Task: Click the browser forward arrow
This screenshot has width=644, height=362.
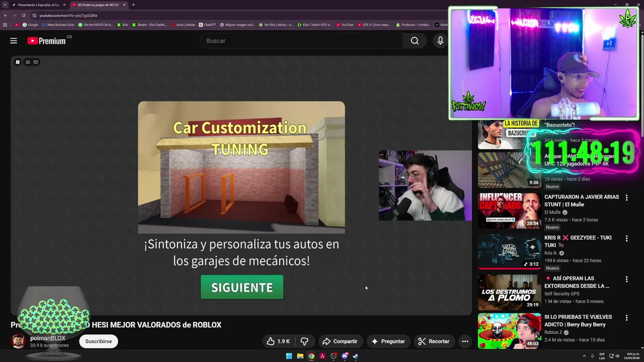Action: pyautogui.click(x=14, y=15)
